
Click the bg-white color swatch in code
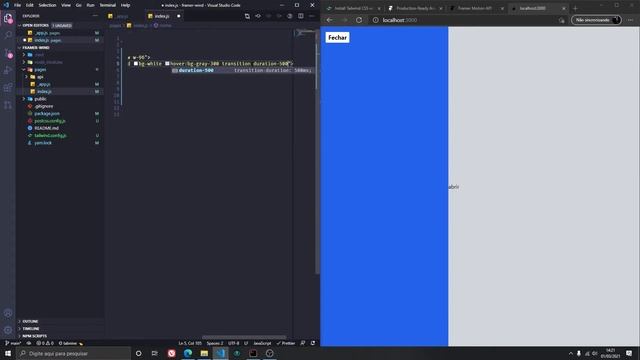pos(136,64)
